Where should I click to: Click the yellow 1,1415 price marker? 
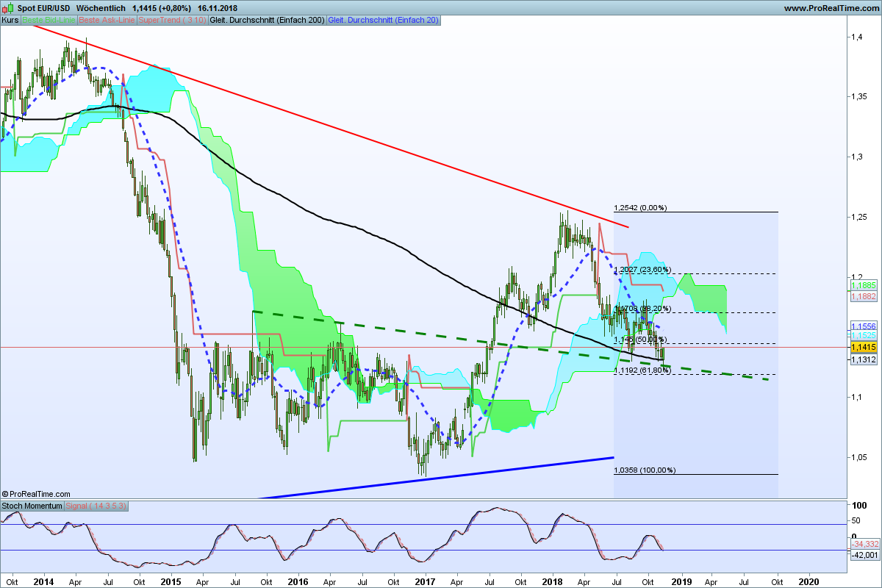(862, 347)
